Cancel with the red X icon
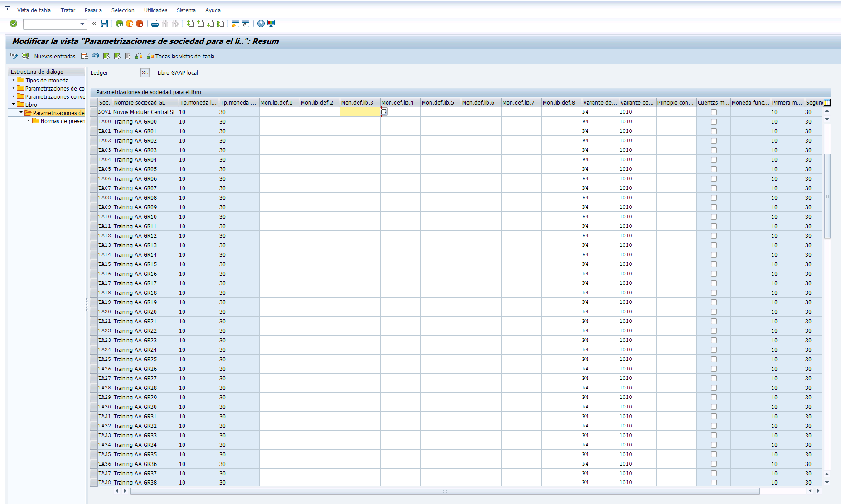The image size is (841, 504). (140, 24)
